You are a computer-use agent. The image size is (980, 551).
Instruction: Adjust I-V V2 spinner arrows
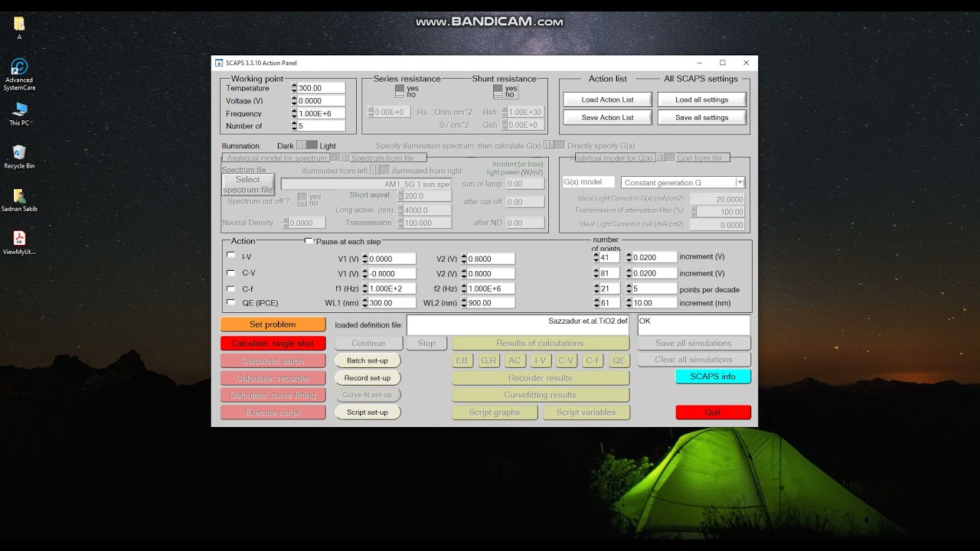[x=464, y=259]
